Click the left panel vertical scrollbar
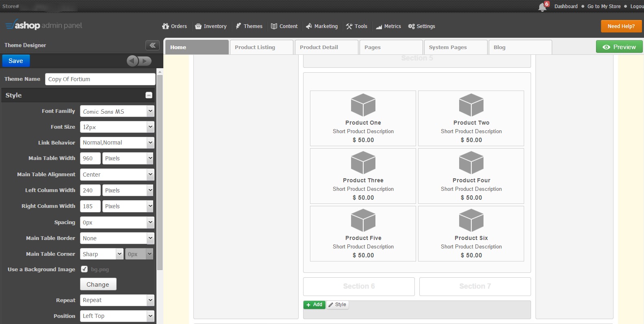This screenshot has width=644, height=324. 160,173
